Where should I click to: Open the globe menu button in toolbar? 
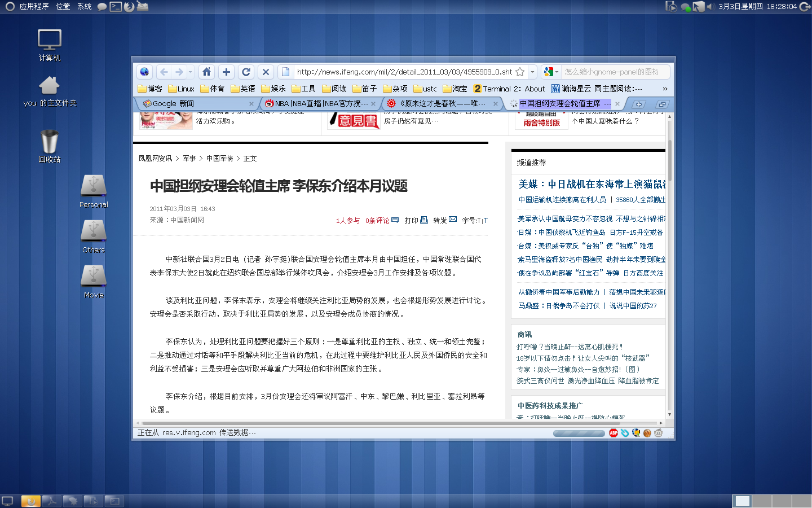144,72
